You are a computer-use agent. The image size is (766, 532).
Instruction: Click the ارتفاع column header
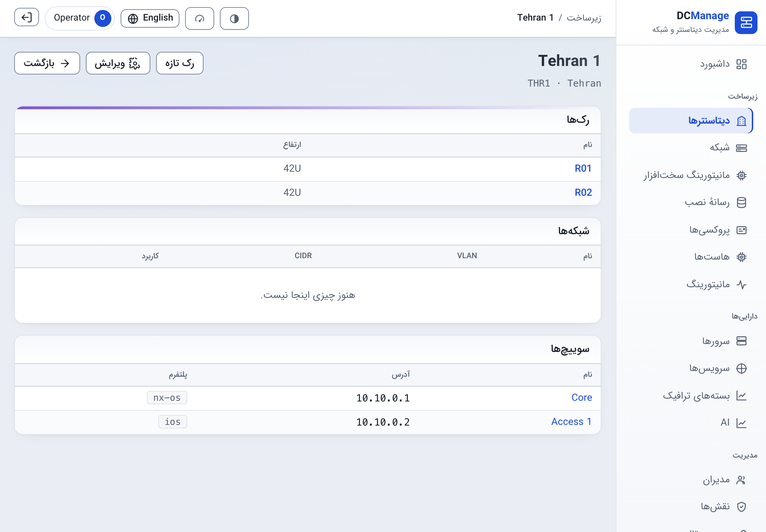tap(292, 145)
